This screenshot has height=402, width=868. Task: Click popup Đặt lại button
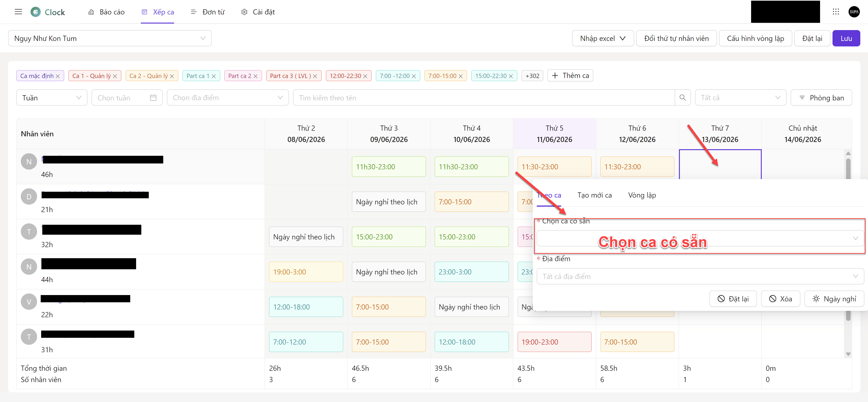[733, 299]
